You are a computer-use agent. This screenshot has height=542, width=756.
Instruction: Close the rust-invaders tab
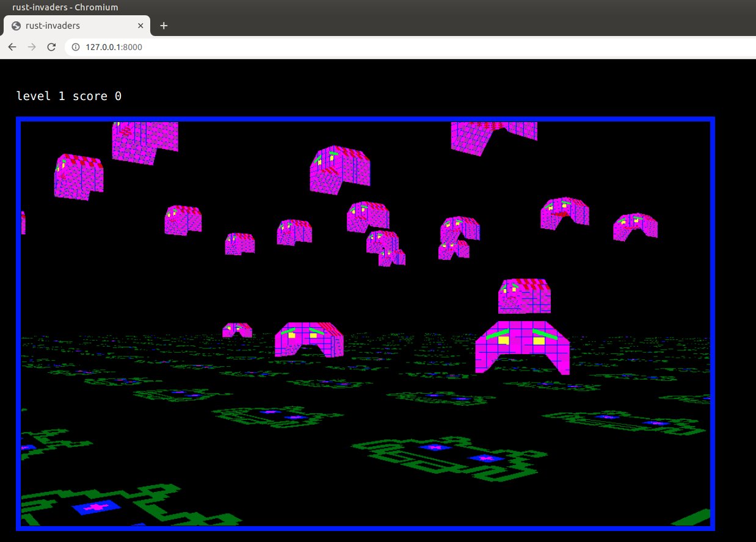pyautogui.click(x=141, y=26)
